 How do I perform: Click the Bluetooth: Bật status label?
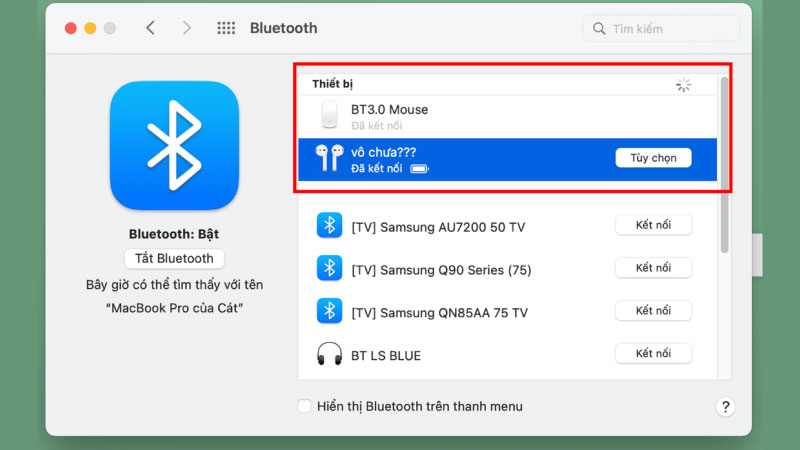tap(174, 234)
